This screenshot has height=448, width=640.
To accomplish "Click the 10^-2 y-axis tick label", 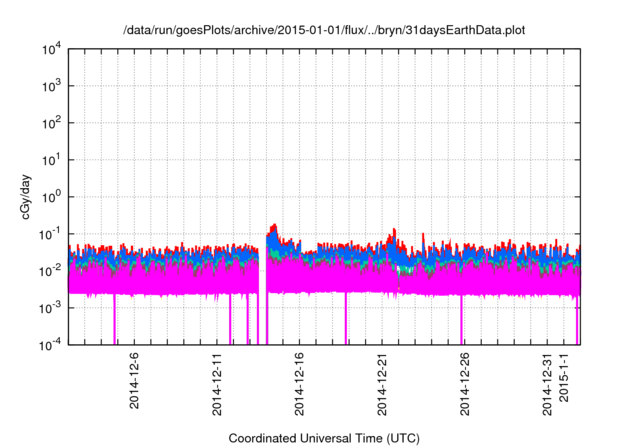I will click(50, 270).
